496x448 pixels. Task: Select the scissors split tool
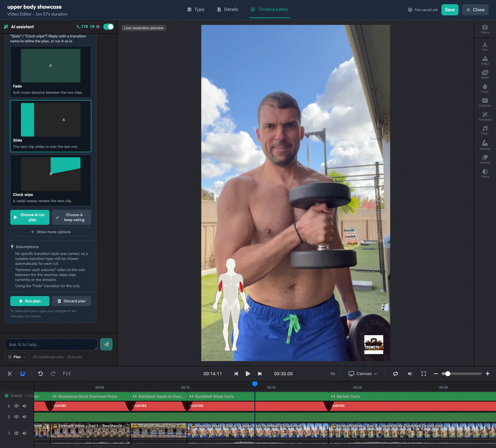tap(10, 374)
